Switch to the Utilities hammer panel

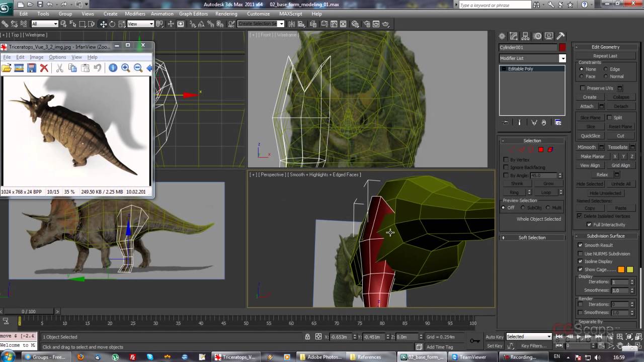tap(560, 36)
